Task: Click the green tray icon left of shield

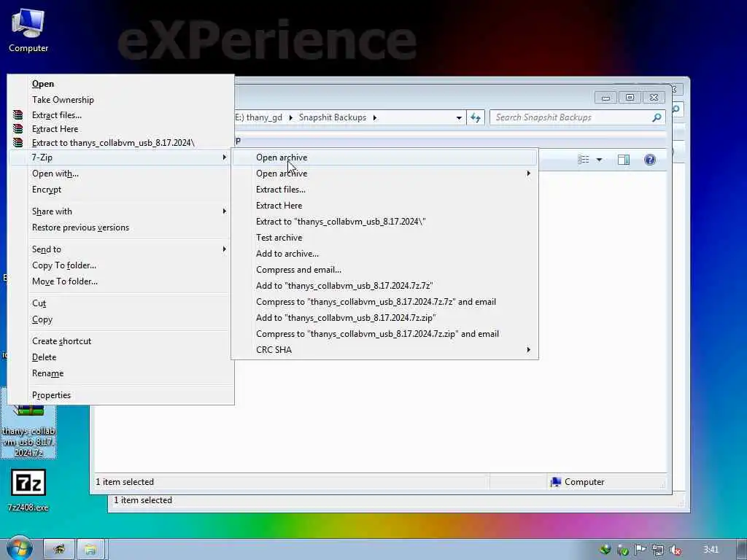Action: click(605, 550)
